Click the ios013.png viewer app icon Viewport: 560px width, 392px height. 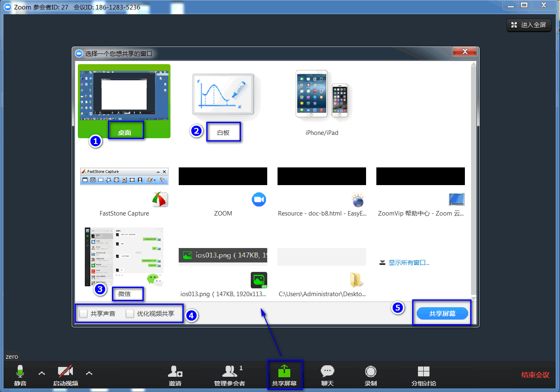259,280
